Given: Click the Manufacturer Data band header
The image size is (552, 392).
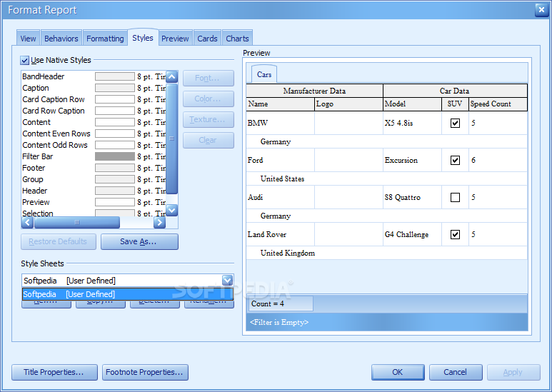Looking at the screenshot, I should coord(314,91).
